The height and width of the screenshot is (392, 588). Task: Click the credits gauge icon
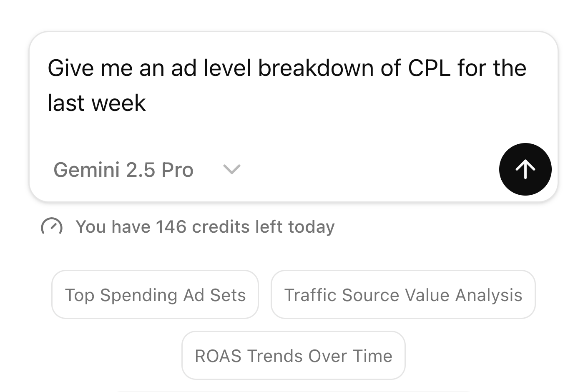click(52, 226)
